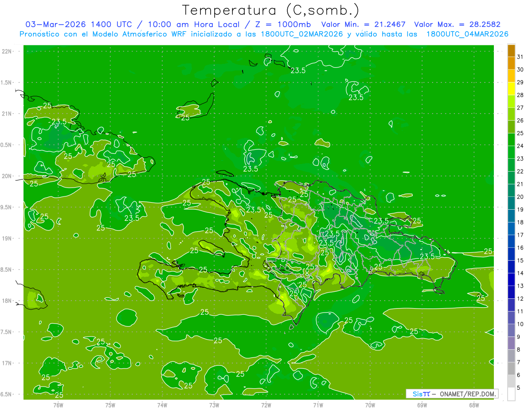Pick the legend color between 23 and 24
532x411 pixels.
click(511, 152)
